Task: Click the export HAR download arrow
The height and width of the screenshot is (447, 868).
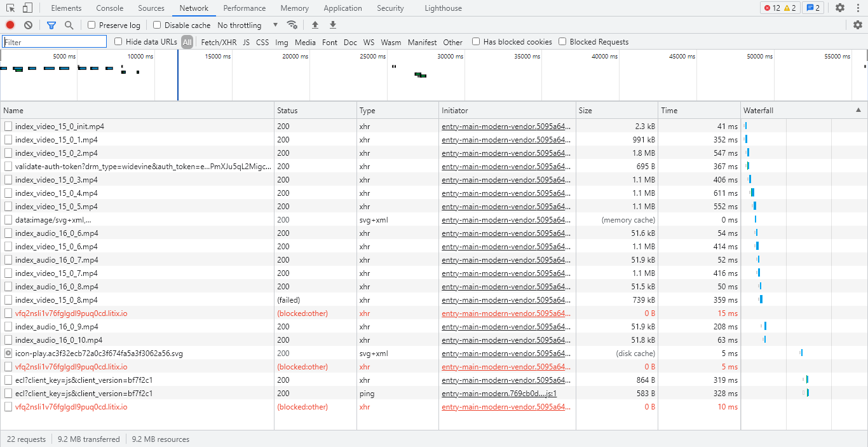Action: [332, 25]
